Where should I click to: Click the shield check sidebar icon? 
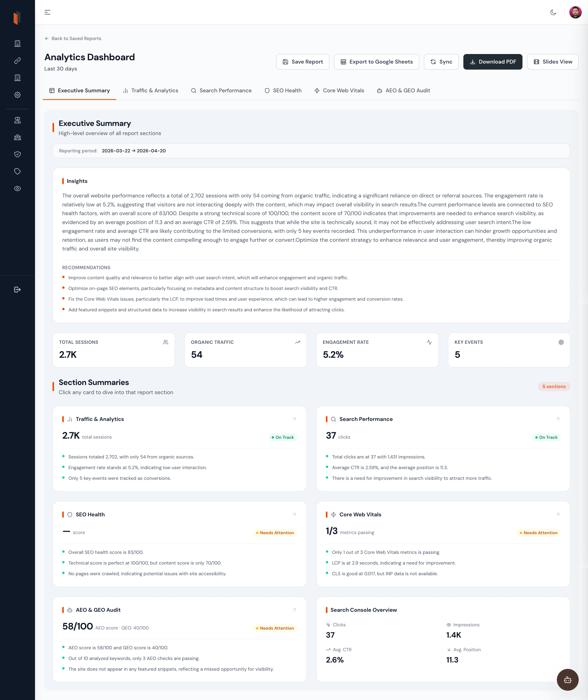[x=17, y=154]
